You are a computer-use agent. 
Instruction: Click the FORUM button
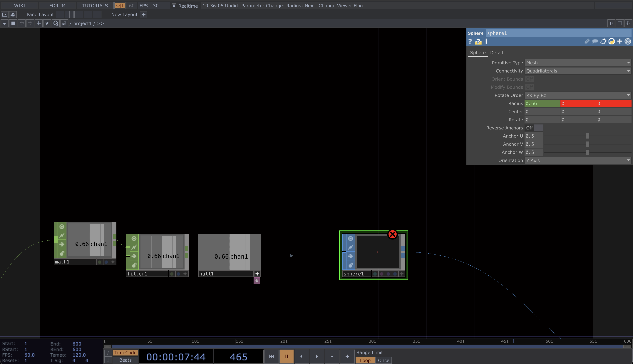click(x=57, y=6)
